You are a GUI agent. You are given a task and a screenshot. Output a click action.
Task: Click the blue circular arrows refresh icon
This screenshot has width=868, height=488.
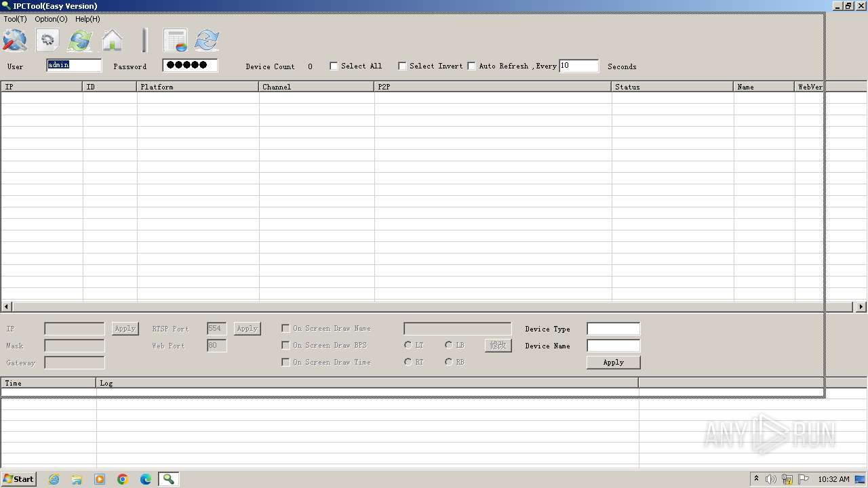[x=207, y=41]
